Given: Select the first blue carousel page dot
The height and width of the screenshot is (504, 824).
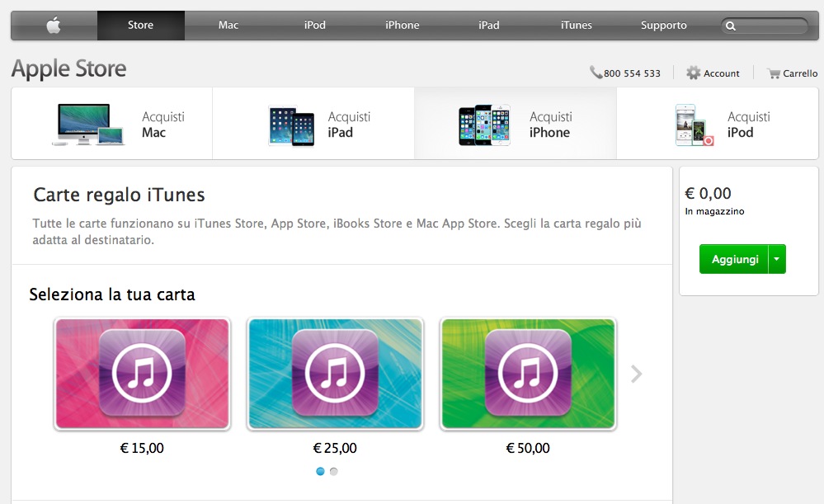Looking at the screenshot, I should pyautogui.click(x=320, y=471).
